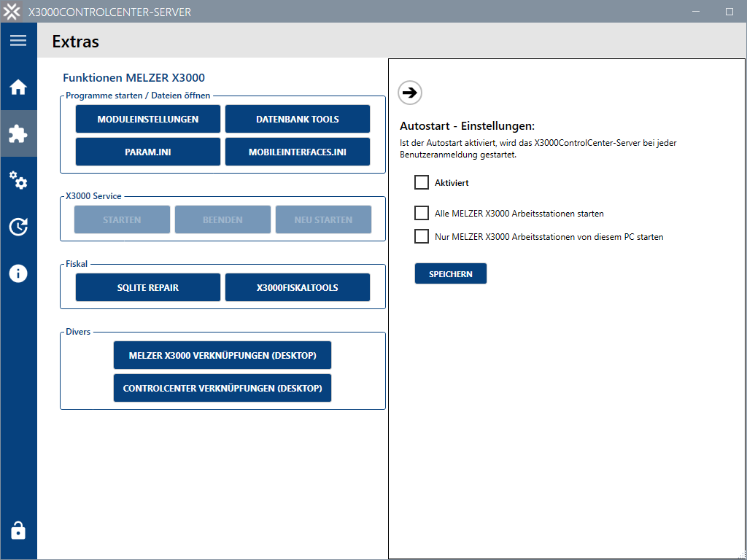Click the Fiskal group label
Viewport: 747px width, 560px height.
click(77, 264)
